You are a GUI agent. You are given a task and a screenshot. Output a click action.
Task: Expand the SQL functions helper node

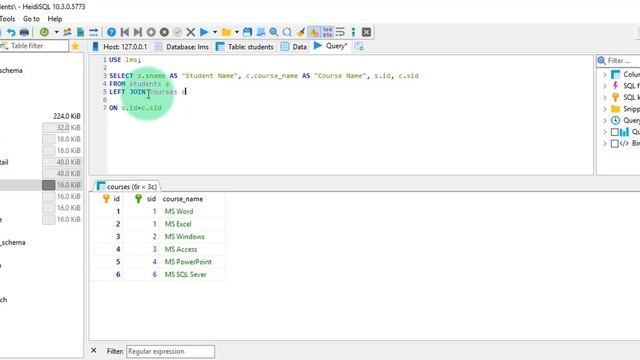tap(605, 86)
